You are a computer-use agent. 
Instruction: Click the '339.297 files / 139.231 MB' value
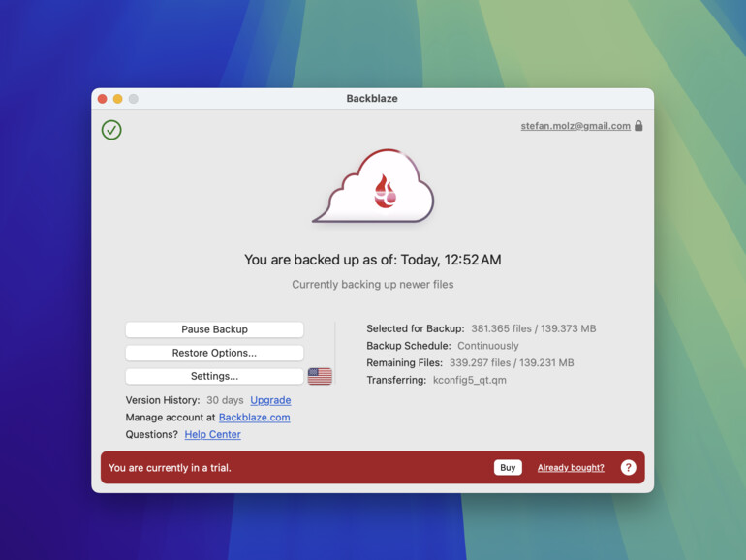[x=512, y=363]
